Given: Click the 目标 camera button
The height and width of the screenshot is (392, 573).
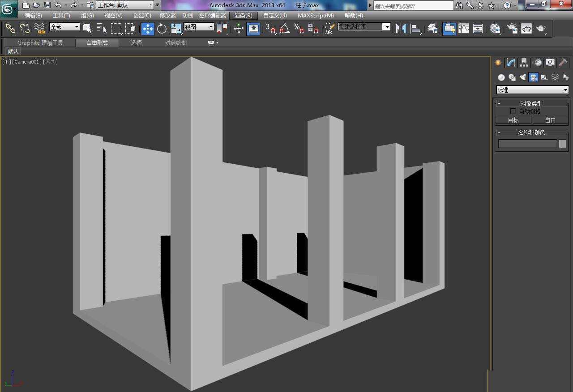Looking at the screenshot, I should click(513, 120).
